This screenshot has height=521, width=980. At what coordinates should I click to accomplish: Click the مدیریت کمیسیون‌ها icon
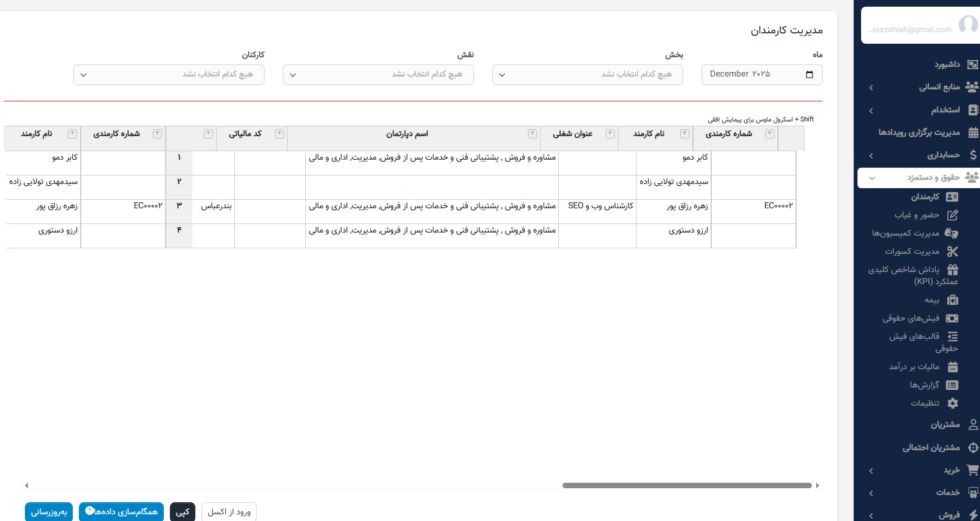click(951, 233)
